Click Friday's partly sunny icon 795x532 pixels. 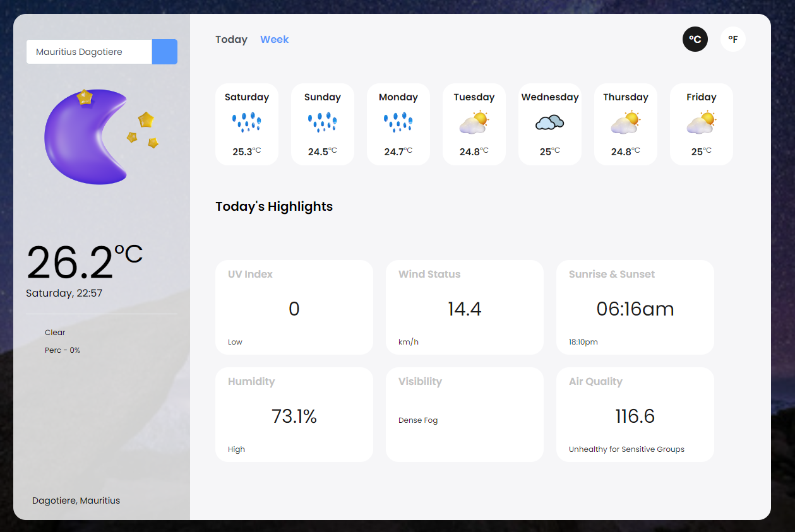click(x=701, y=122)
